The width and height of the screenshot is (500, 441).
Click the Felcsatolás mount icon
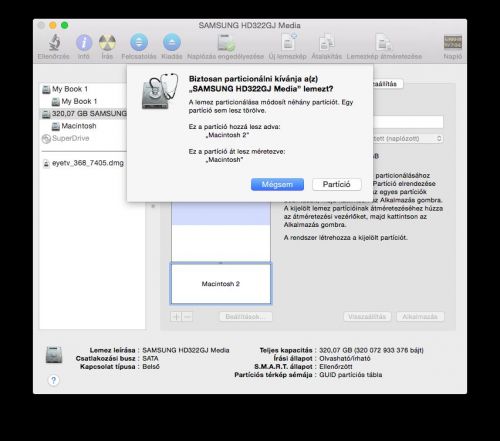139,43
